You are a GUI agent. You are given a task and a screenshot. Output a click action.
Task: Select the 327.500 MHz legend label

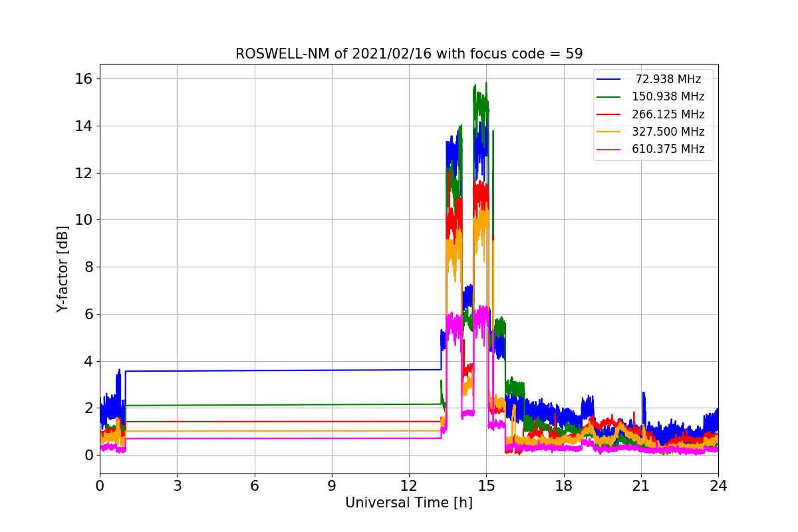point(668,132)
